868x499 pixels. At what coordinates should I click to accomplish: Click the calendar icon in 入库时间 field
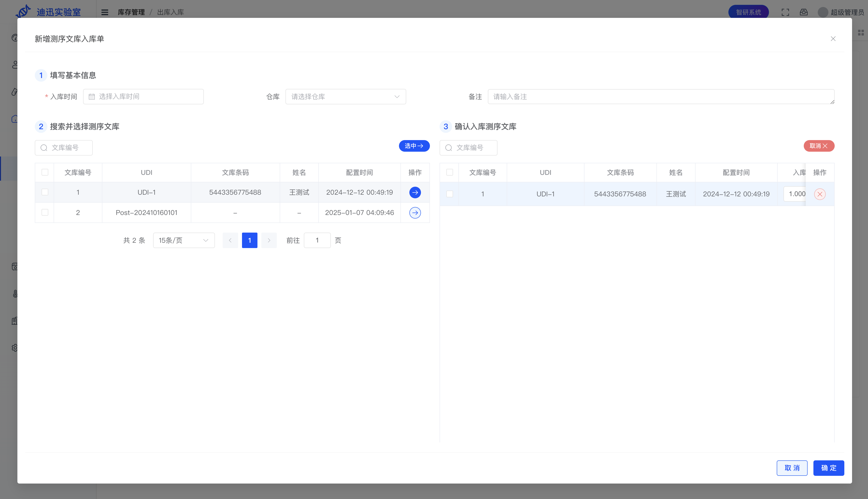tap(92, 97)
